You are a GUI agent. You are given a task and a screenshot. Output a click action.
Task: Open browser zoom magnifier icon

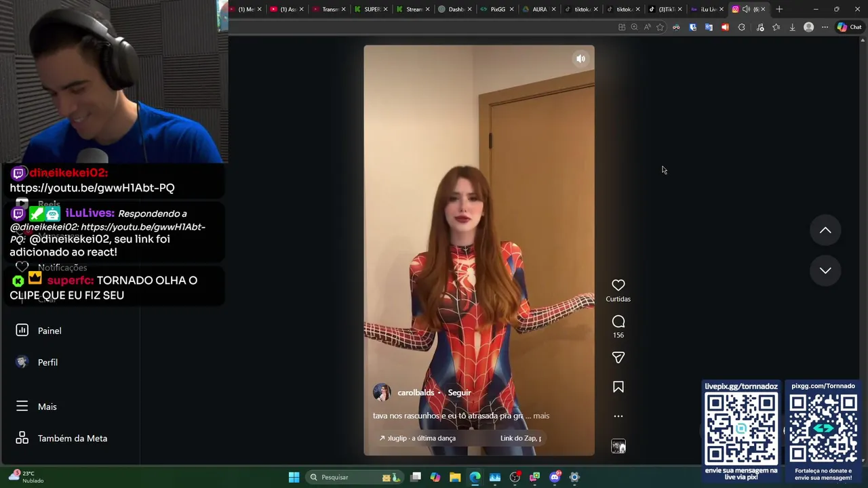tap(634, 27)
